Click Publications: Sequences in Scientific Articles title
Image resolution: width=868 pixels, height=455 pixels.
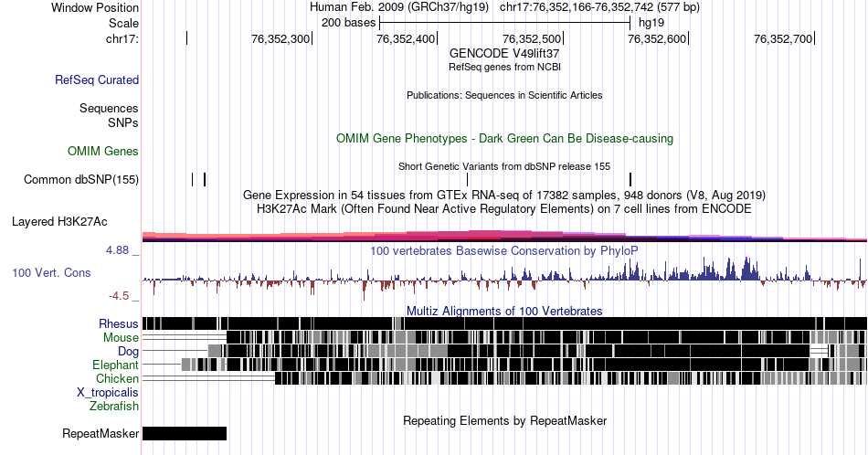tap(504, 95)
